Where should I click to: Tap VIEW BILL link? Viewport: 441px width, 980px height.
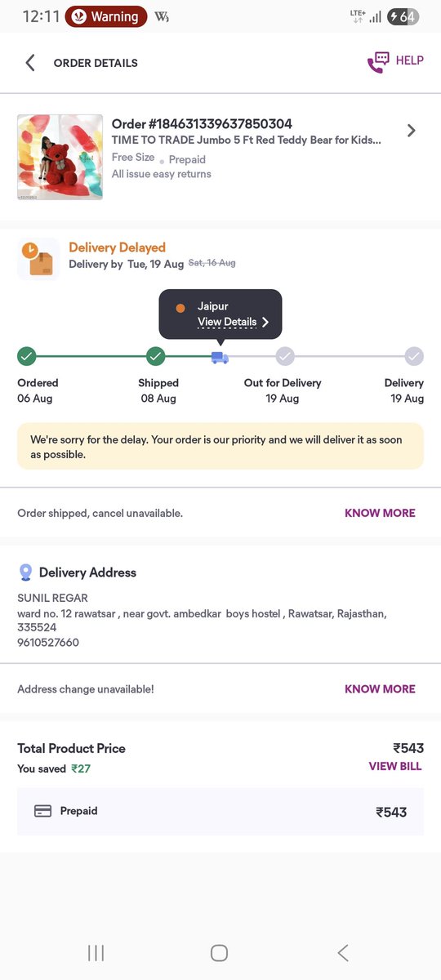coord(395,766)
